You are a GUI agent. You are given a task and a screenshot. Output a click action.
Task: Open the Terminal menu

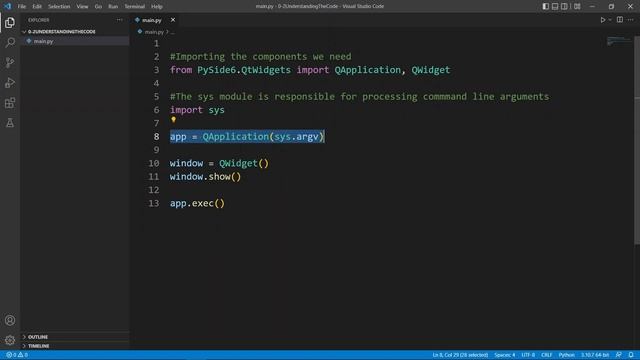click(x=135, y=6)
